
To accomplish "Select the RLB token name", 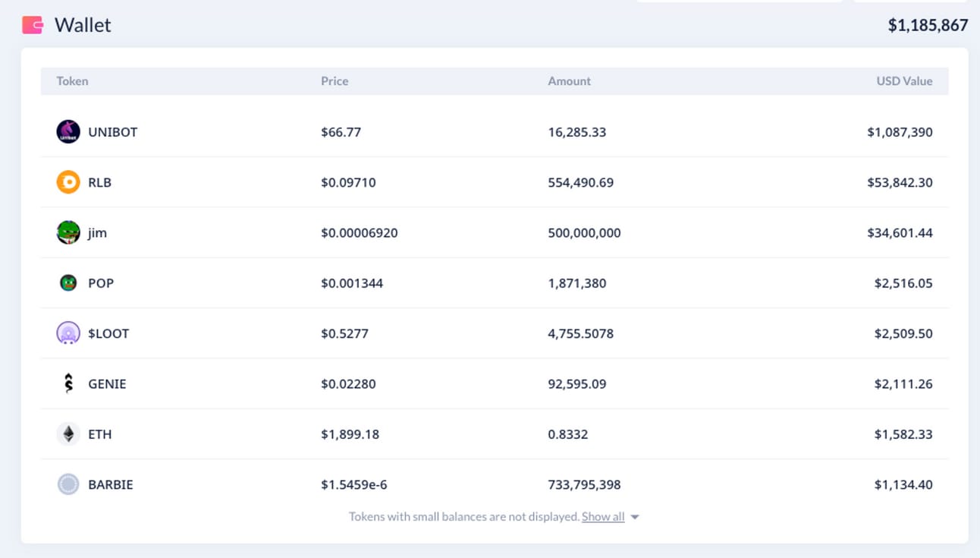I will point(99,182).
